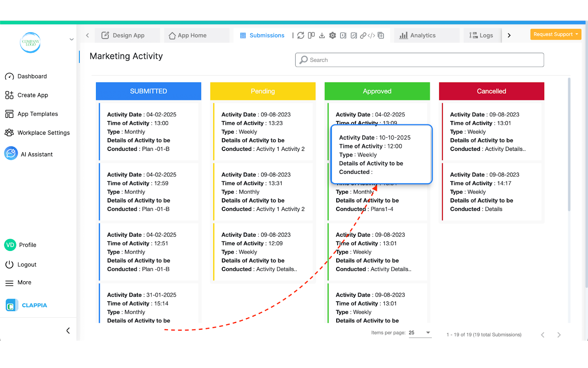Open Cancelled card with time 14:17
The image size is (588, 368).
492,192
